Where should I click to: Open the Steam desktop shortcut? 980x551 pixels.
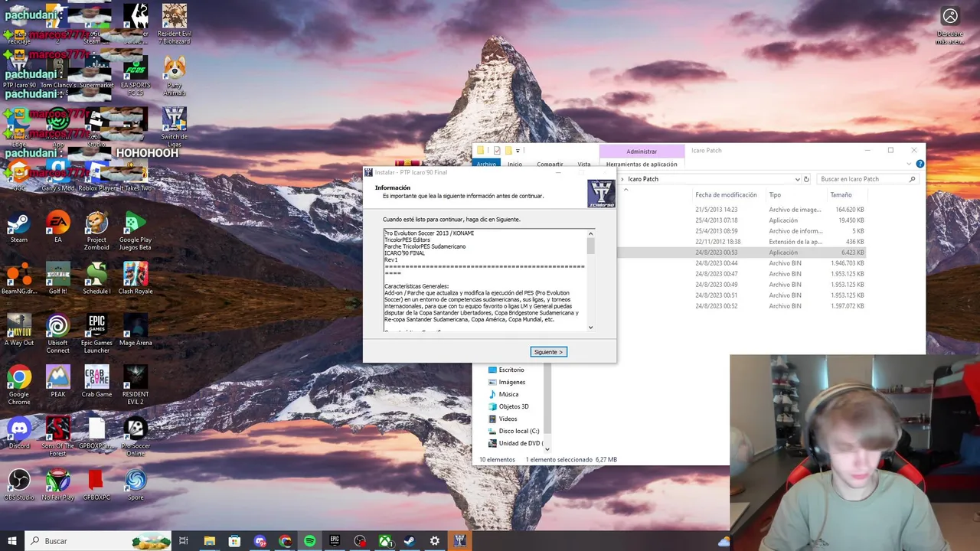tap(19, 228)
